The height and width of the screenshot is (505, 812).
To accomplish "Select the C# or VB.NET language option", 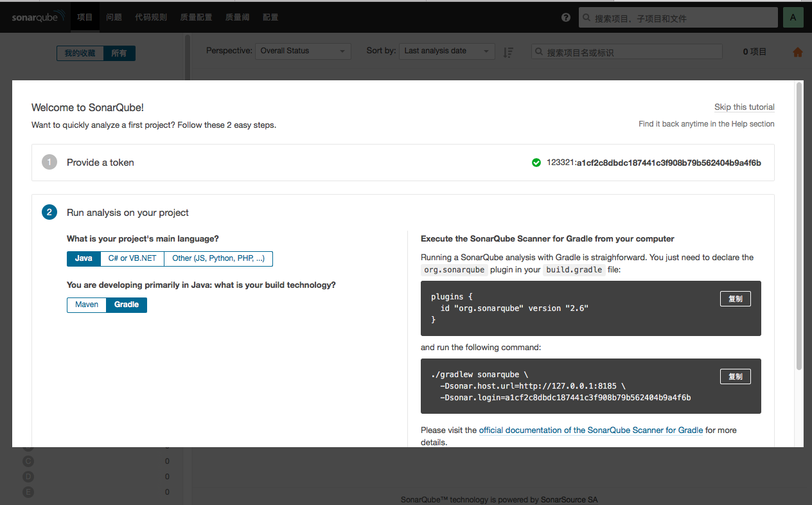I will pyautogui.click(x=132, y=258).
